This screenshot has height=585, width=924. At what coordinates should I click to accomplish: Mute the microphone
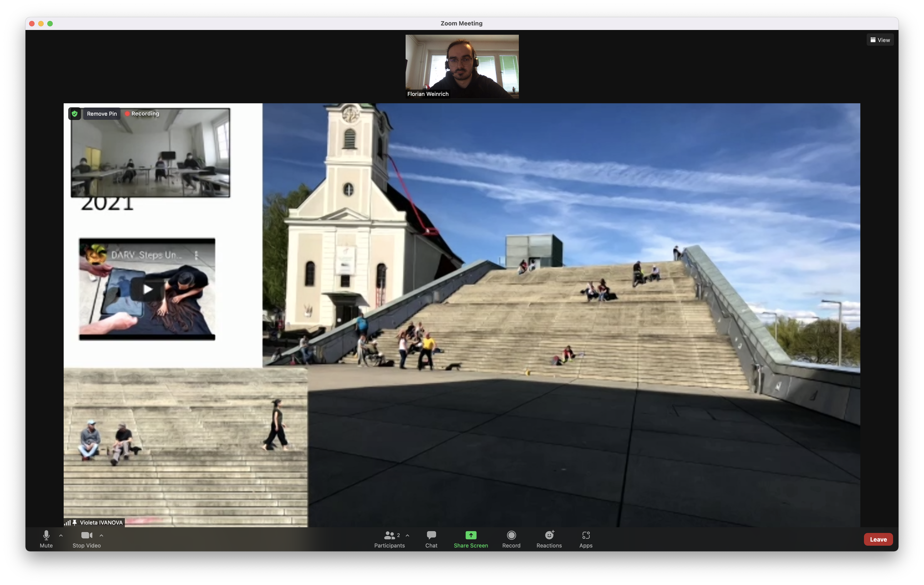tap(46, 538)
